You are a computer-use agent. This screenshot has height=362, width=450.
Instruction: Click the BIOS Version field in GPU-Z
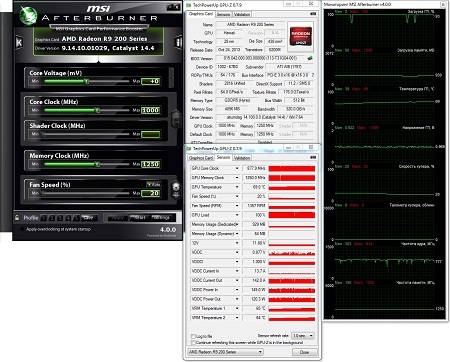click(x=261, y=58)
